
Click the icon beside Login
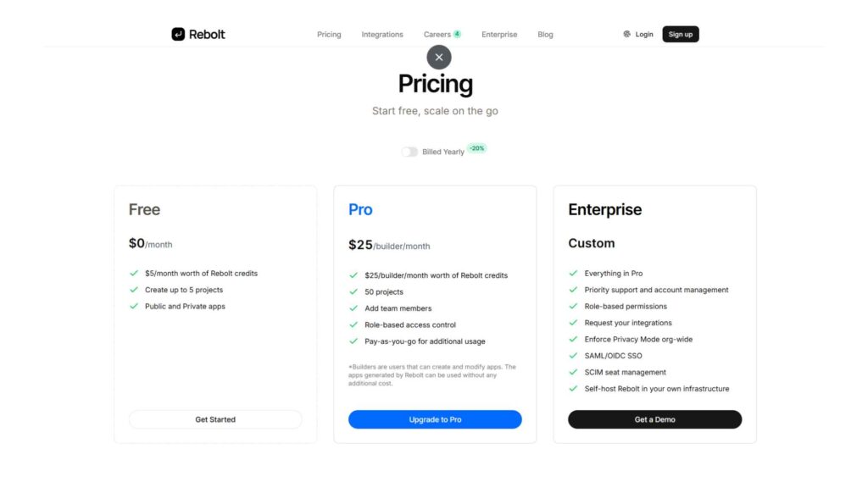pyautogui.click(x=626, y=35)
